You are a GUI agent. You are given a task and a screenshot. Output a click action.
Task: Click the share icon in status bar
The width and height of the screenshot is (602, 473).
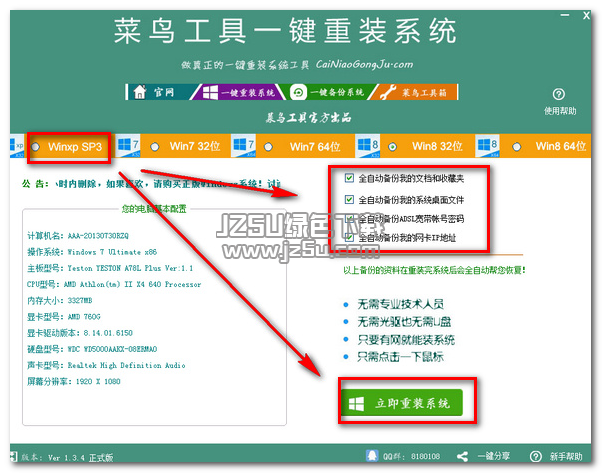[x=462, y=456]
